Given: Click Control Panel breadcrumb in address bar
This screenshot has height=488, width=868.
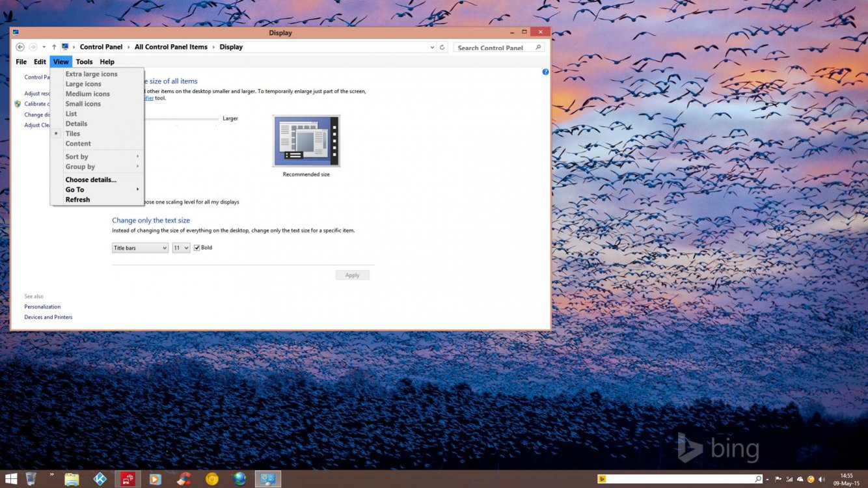Looking at the screenshot, I should (101, 47).
